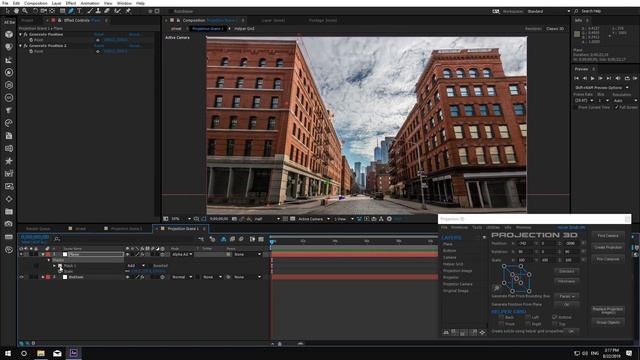Enable the Right helper grid checkbox
This screenshot has width=640, height=360.
click(x=528, y=324)
